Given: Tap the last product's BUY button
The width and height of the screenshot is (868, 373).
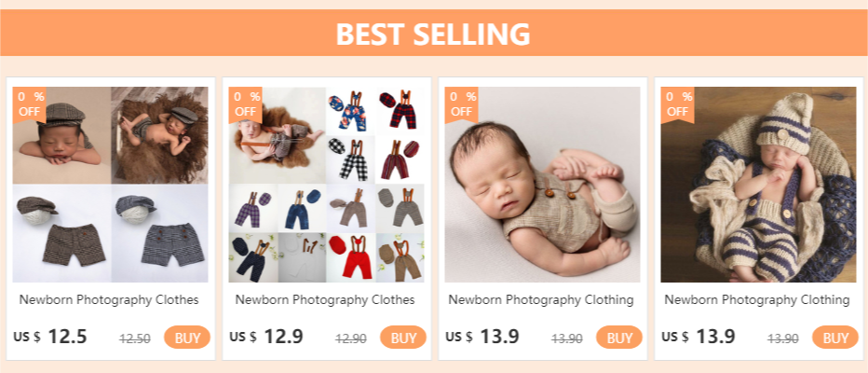Looking at the screenshot, I should click(x=835, y=338).
